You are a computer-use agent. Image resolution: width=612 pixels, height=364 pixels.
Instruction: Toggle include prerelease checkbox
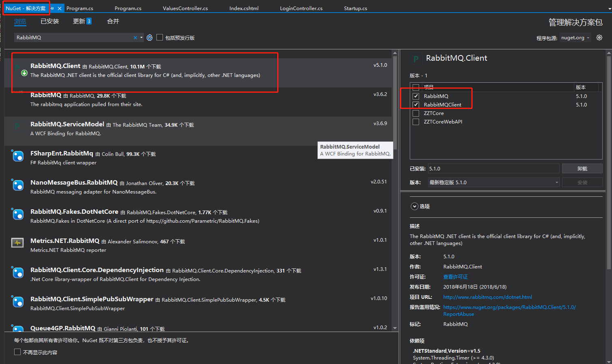(x=160, y=37)
